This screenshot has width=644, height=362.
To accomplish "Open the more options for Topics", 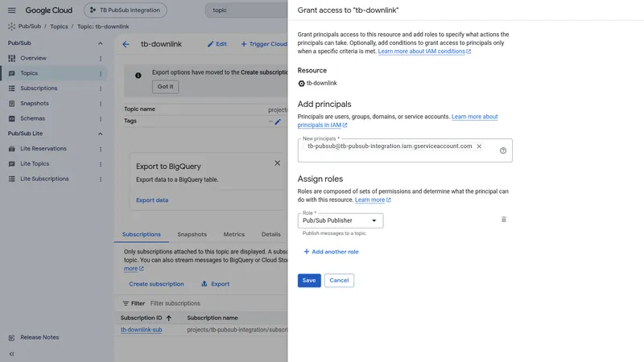I will [x=101, y=73].
